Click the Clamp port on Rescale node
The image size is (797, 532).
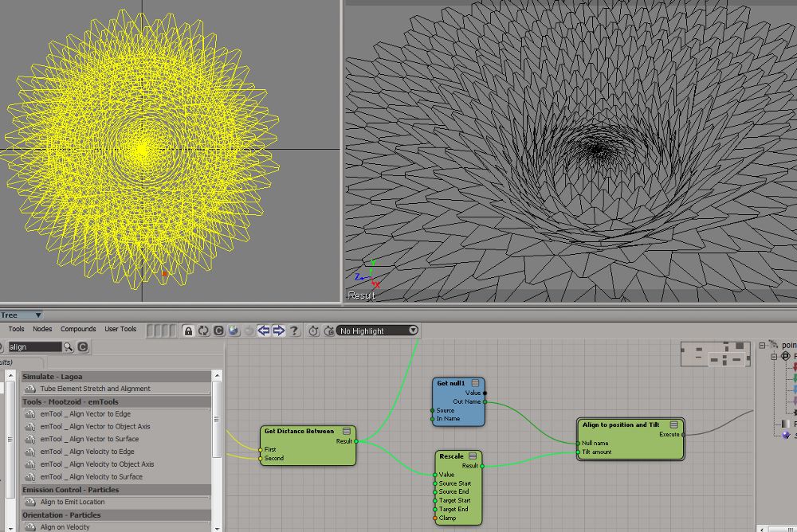(x=435, y=518)
